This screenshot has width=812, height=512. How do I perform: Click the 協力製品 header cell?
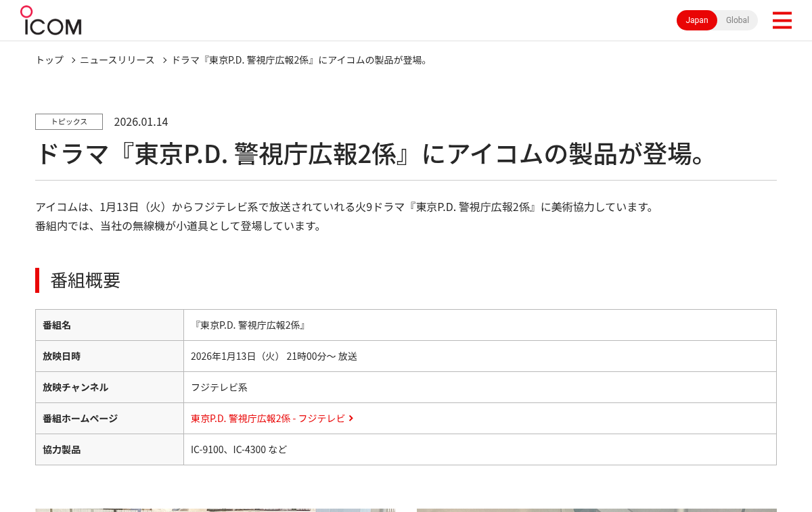pyautogui.click(x=110, y=450)
